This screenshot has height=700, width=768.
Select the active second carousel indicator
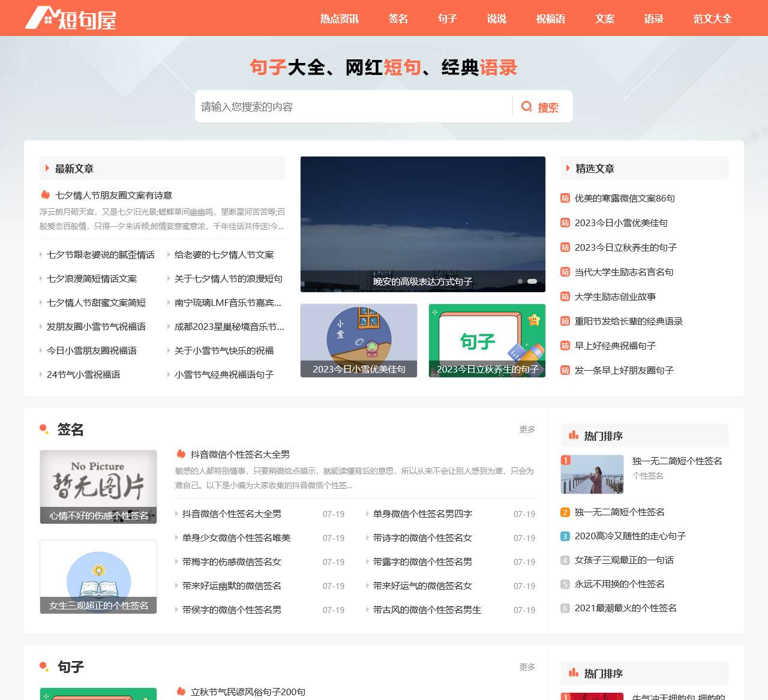pyautogui.click(x=532, y=281)
